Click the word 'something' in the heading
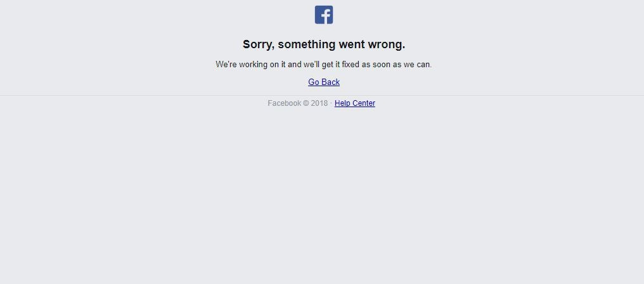The height and width of the screenshot is (284, 644). 307,44
